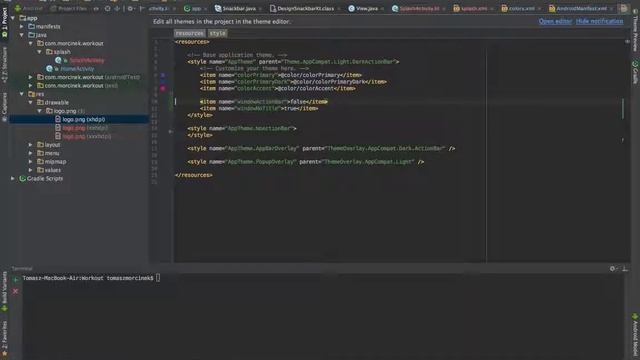Collapse the java folder
This screenshot has height=360, width=640.
pos(22,35)
